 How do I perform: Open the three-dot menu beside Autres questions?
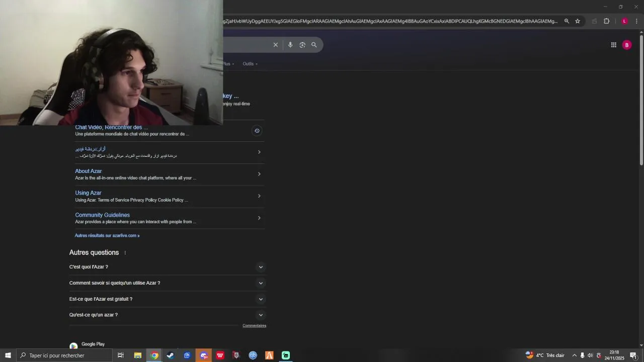point(125,253)
